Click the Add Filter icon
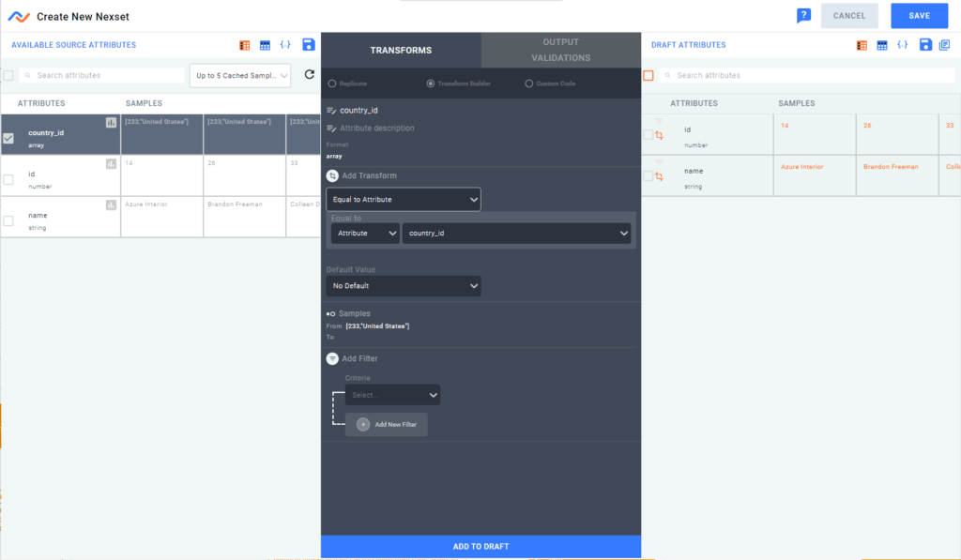This screenshot has width=961, height=560. click(332, 359)
